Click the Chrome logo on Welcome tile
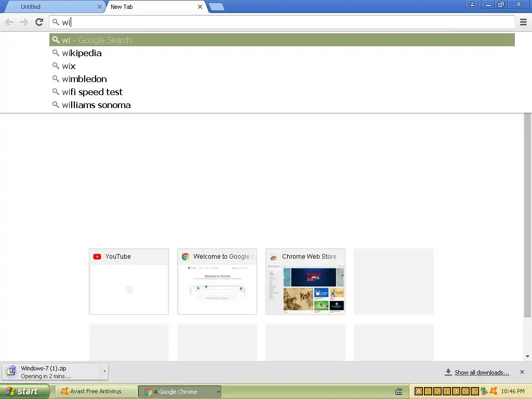The width and height of the screenshot is (532, 399). 185,257
